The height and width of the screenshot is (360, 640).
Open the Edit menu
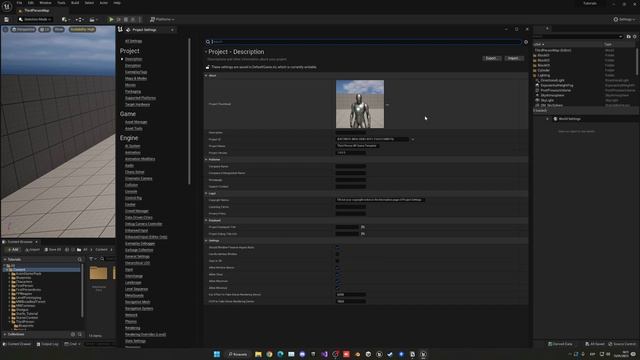click(x=31, y=3)
